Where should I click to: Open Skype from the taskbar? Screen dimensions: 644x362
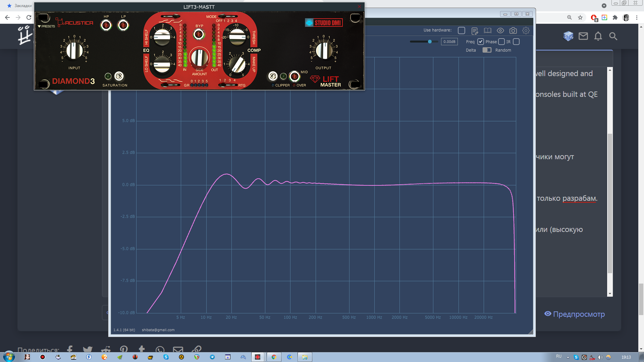(x=166, y=357)
